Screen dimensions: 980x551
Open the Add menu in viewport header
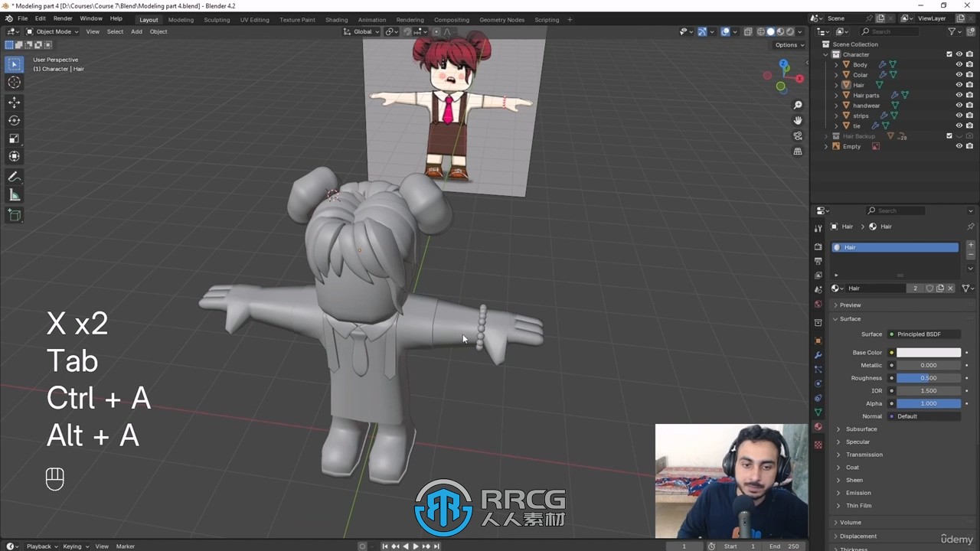click(136, 31)
